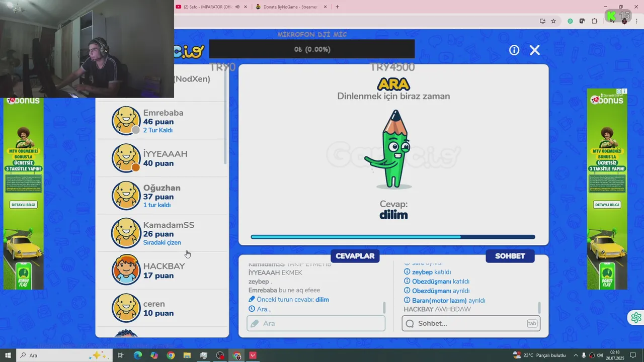This screenshot has height=362, width=644.
Task: Click İYYEAAAH's player avatar
Action: pyautogui.click(x=126, y=158)
